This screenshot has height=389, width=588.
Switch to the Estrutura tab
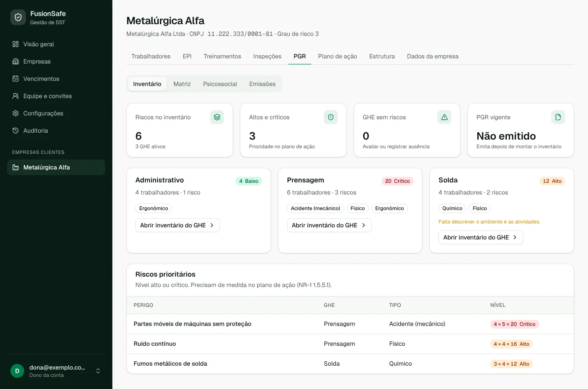click(382, 56)
